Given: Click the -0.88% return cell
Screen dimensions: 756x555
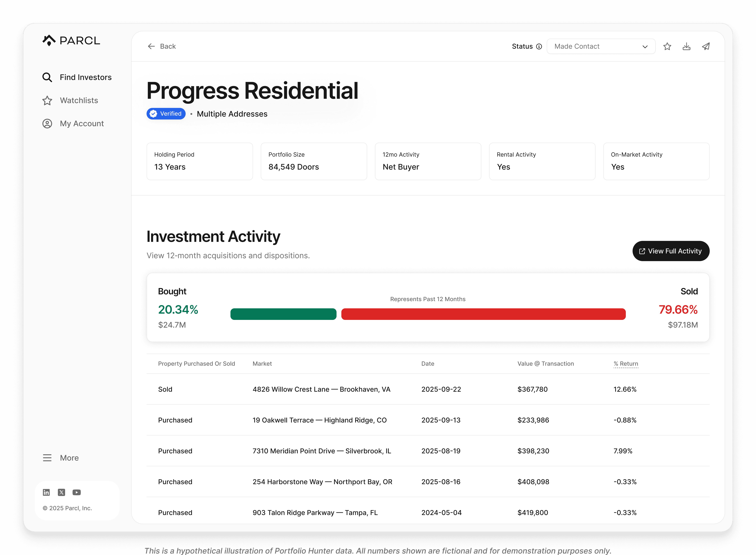Looking at the screenshot, I should coord(625,420).
